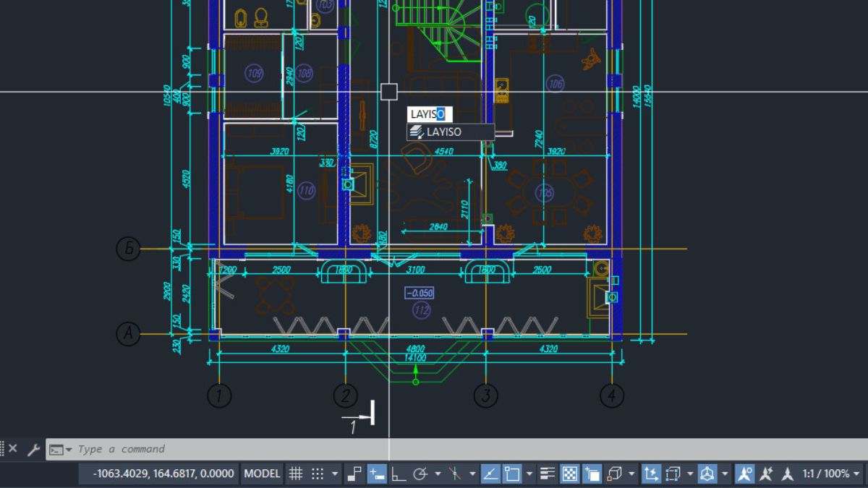Open object snap options dropdown
The width and height of the screenshot is (868, 488).
click(x=529, y=474)
